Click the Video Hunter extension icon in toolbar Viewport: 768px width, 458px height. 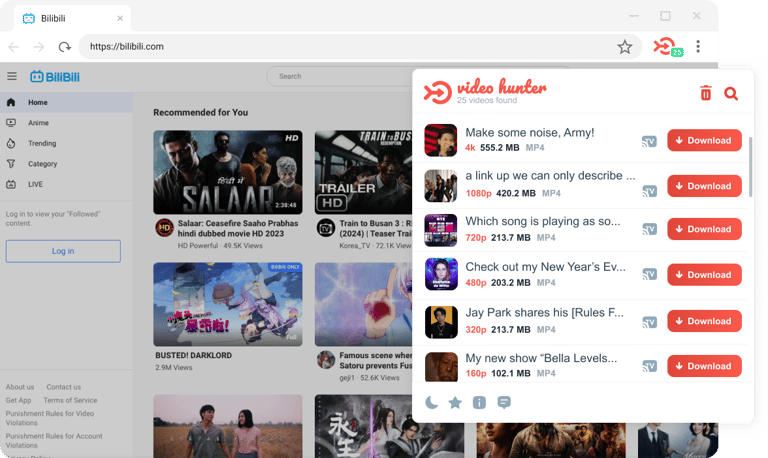pos(668,47)
